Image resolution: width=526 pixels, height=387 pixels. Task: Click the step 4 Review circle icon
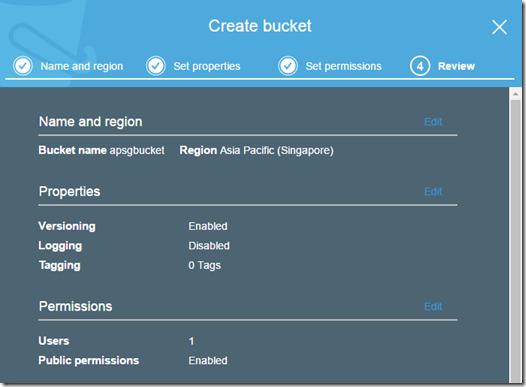coord(420,66)
